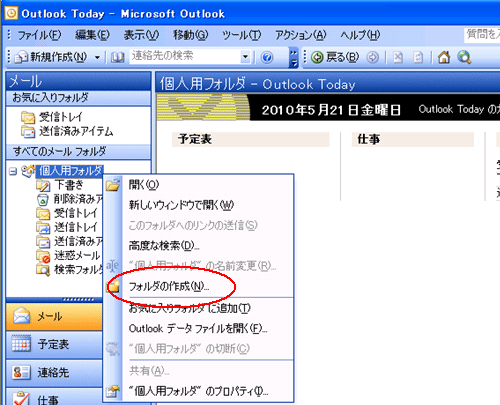Switch to the 連絡先 contacts pane
500x405 pixels.
point(54,373)
